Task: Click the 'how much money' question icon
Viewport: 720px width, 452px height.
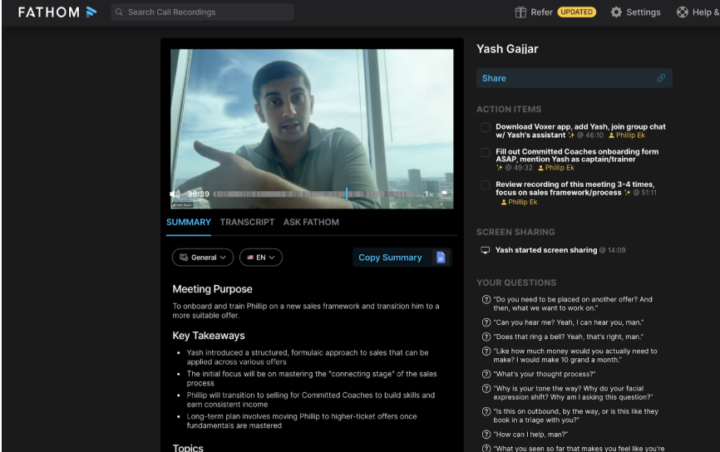Action: coord(486,351)
